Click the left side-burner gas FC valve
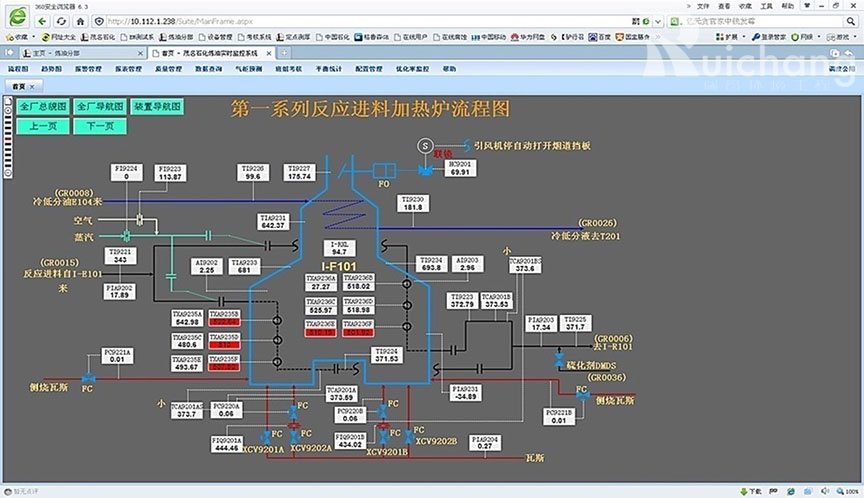 pos(88,378)
